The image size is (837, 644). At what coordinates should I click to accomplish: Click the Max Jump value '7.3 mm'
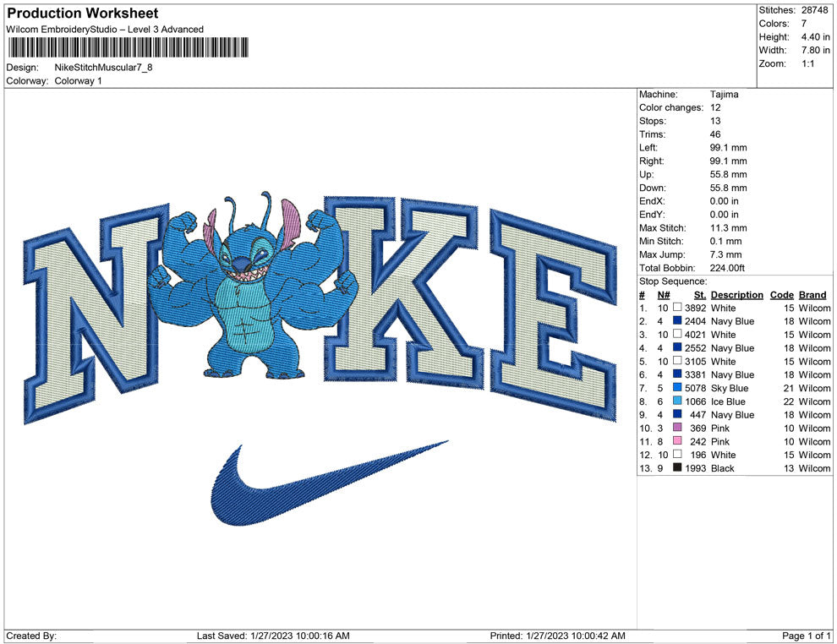[x=726, y=254]
